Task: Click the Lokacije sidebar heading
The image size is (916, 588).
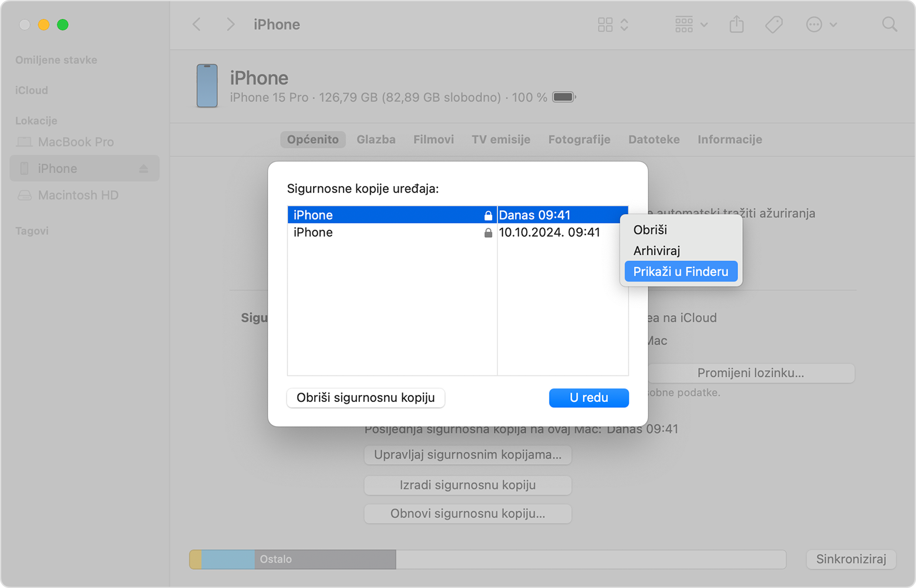Action: coord(36,121)
